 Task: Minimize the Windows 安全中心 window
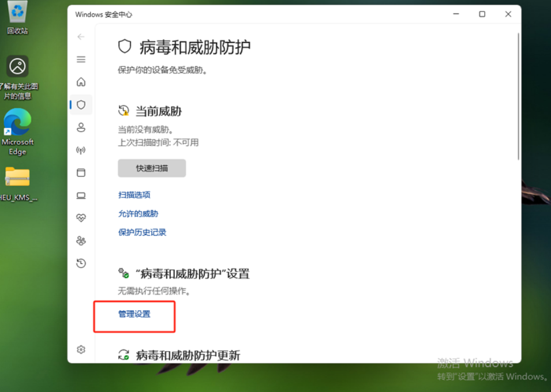click(456, 14)
